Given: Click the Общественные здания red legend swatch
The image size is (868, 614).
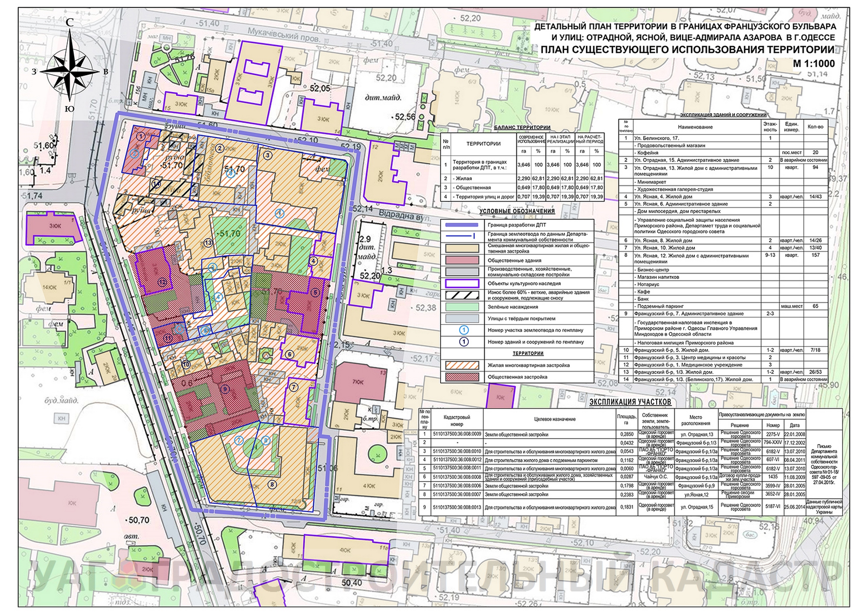Looking at the screenshot, I should pos(462,260).
